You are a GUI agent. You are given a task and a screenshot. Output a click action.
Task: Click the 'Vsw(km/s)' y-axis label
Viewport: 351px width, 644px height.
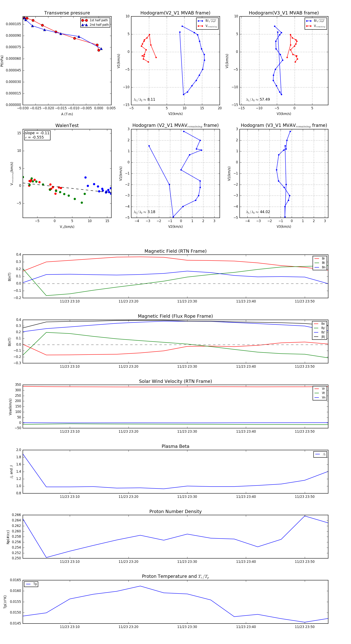[x=10, y=407]
